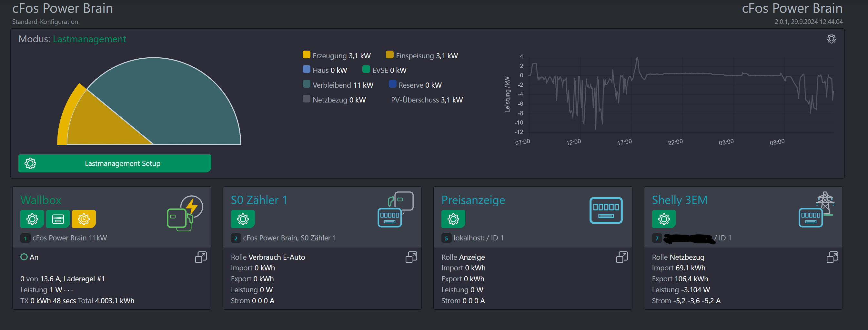The width and height of the screenshot is (868, 330).
Task: Click the Shelly 3EM device number 7 badge
Action: [x=657, y=238]
